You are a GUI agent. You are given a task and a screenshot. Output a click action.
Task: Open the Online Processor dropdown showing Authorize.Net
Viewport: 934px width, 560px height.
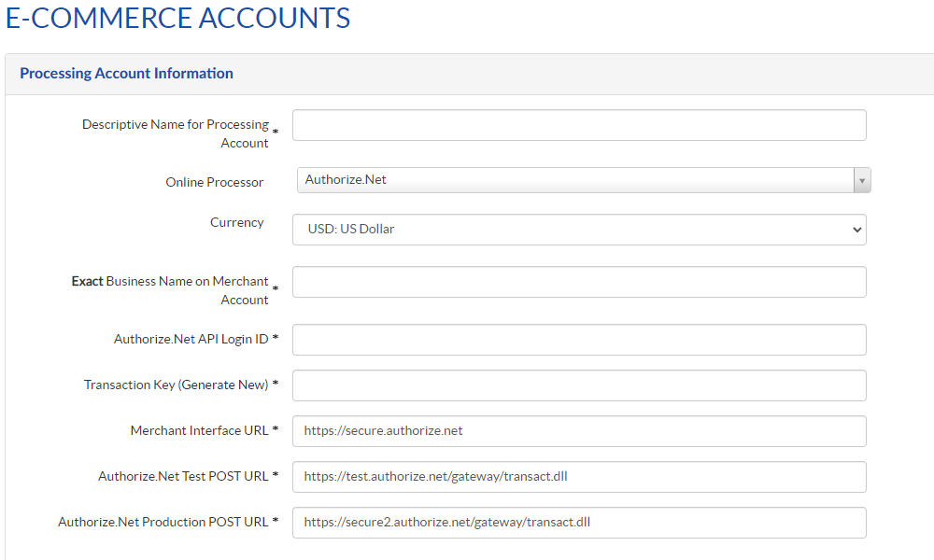[584, 180]
